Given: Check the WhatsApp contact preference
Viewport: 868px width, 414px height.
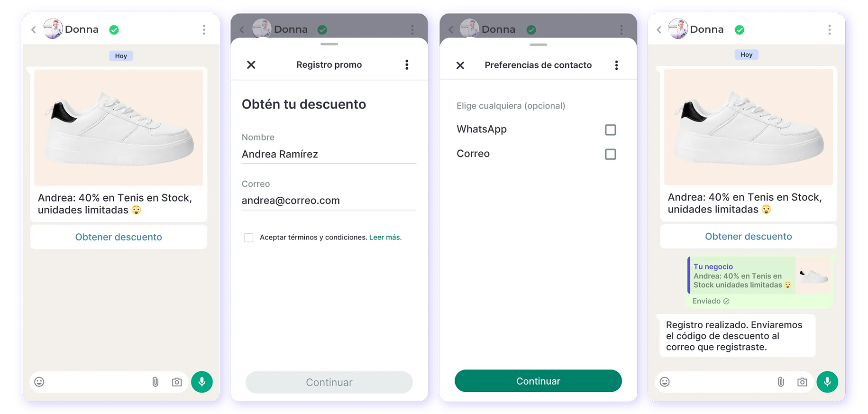Looking at the screenshot, I should coord(611,129).
